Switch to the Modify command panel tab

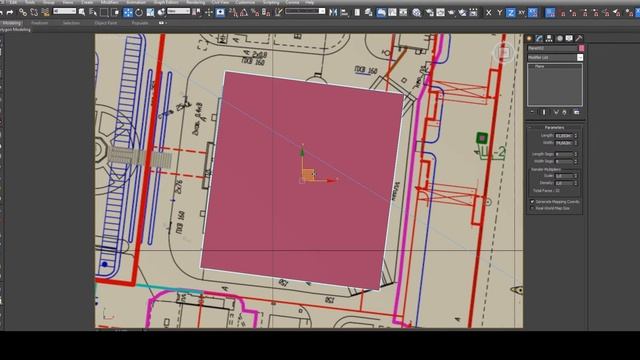click(539, 38)
